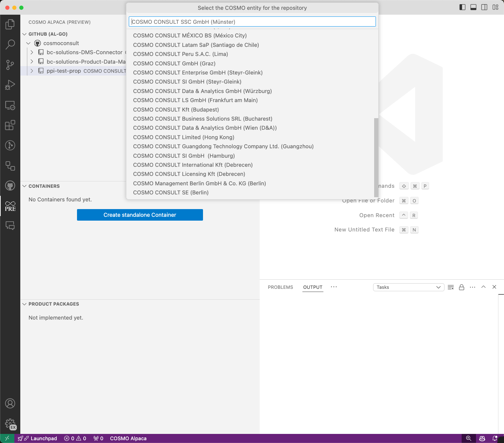504x443 pixels.
Task: Open the Explorer view in activity bar
Action: tap(10, 24)
